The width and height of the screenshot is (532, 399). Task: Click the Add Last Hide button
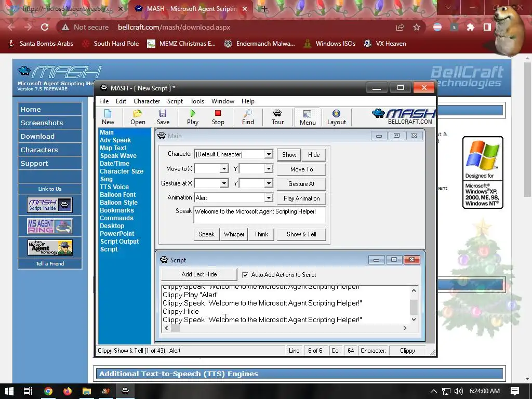(199, 274)
